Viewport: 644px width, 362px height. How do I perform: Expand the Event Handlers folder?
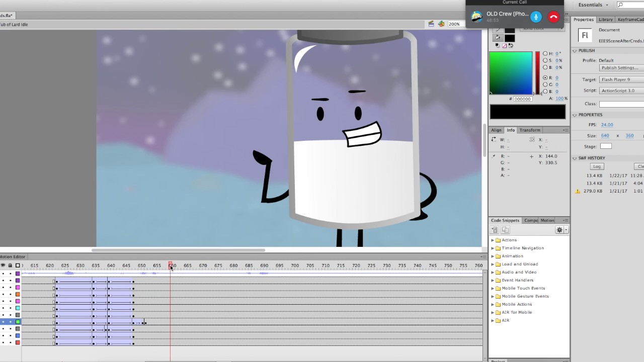coord(493,281)
